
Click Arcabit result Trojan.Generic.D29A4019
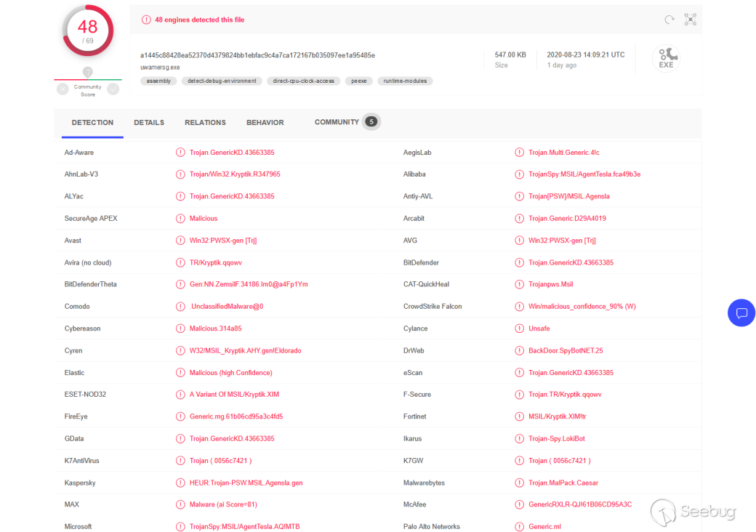click(x=567, y=218)
